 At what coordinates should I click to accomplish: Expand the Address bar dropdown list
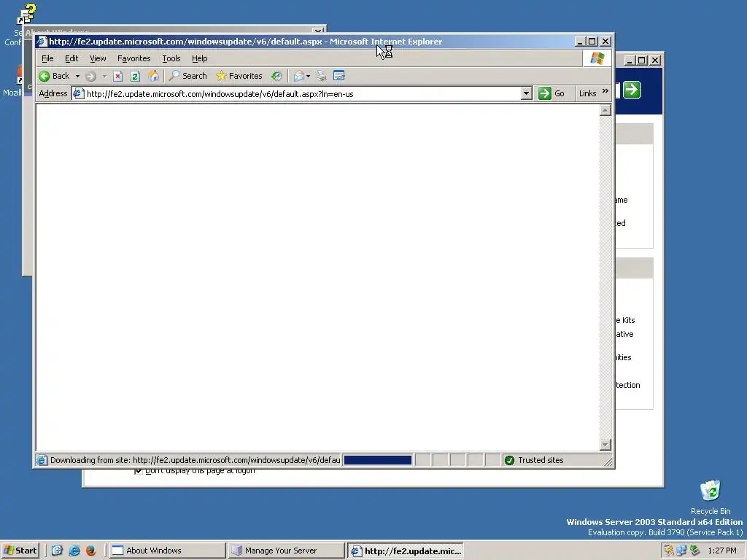[x=526, y=93]
